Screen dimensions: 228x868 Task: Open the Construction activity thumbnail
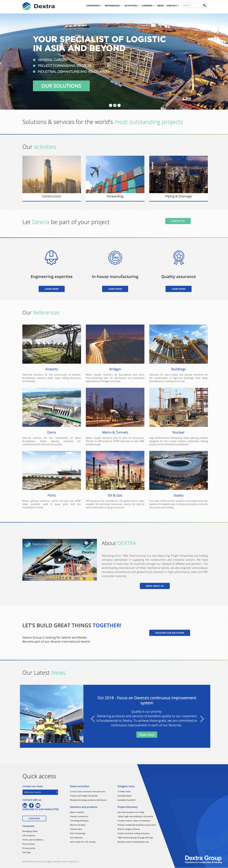pos(52,174)
